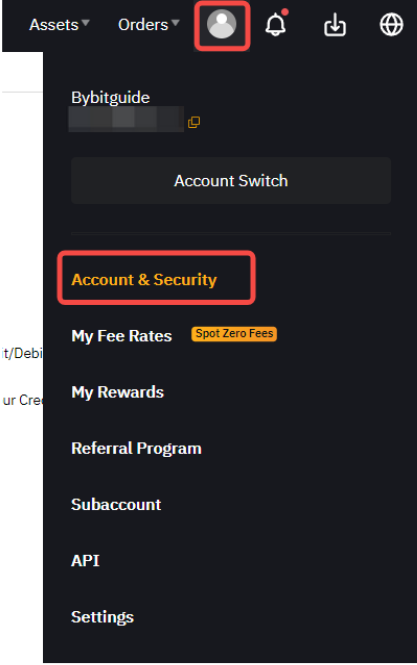Open the Orders menu
The width and height of the screenshot is (417, 665).
(143, 25)
